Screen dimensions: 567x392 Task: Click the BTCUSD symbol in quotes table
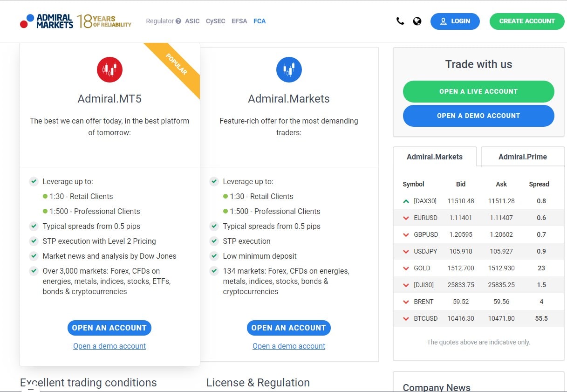click(x=426, y=318)
